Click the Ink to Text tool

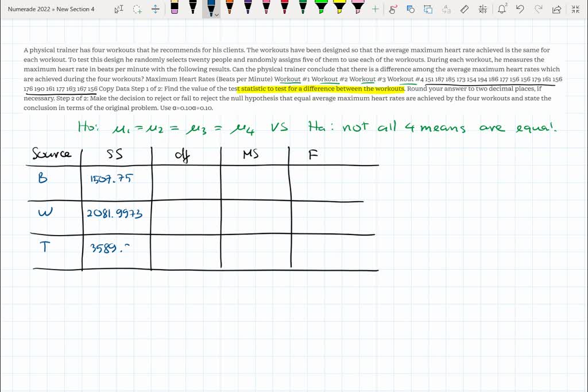[446, 9]
